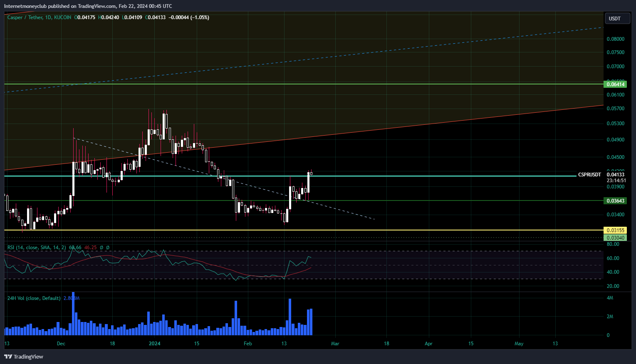Click the high value H0.04240
The width and height of the screenshot is (636, 364).
click(x=109, y=17)
